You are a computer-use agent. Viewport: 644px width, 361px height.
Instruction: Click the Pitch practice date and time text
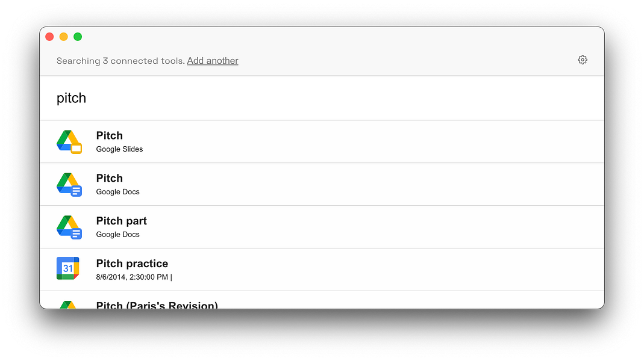click(133, 277)
